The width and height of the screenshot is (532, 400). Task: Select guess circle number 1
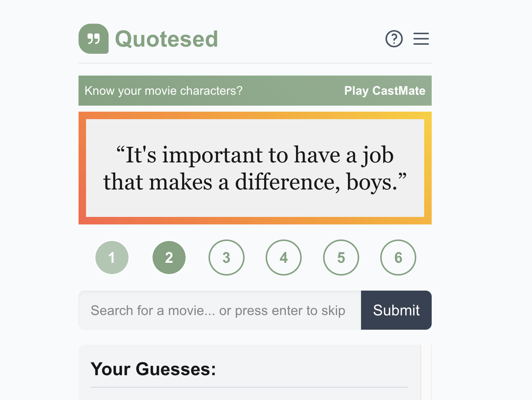(112, 258)
